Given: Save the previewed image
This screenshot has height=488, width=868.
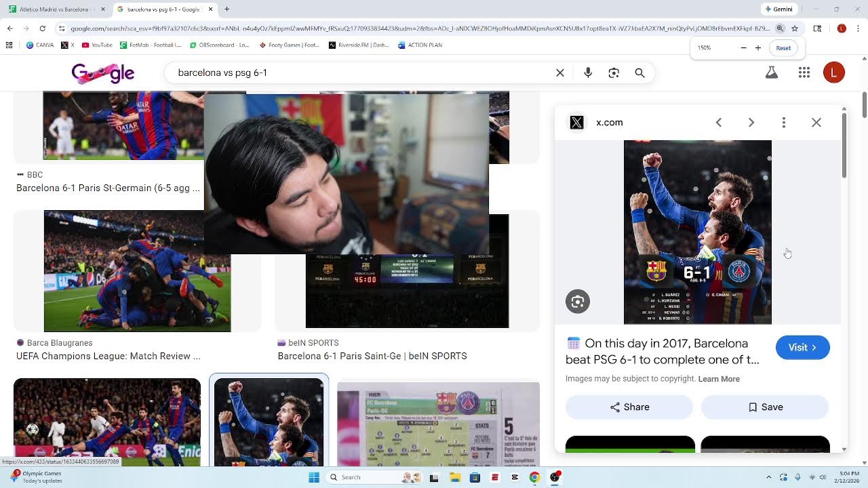Looking at the screenshot, I should coord(765,407).
